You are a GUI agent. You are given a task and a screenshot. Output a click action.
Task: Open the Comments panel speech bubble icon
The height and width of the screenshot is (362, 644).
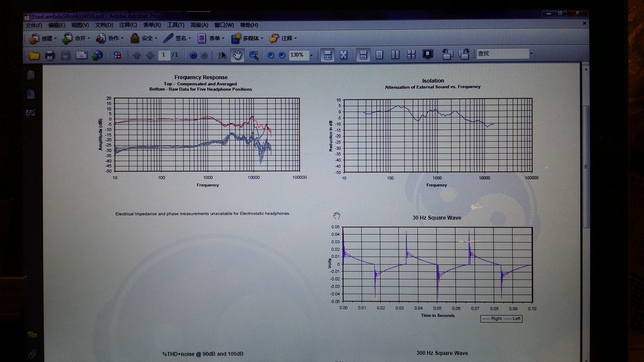coord(32,335)
